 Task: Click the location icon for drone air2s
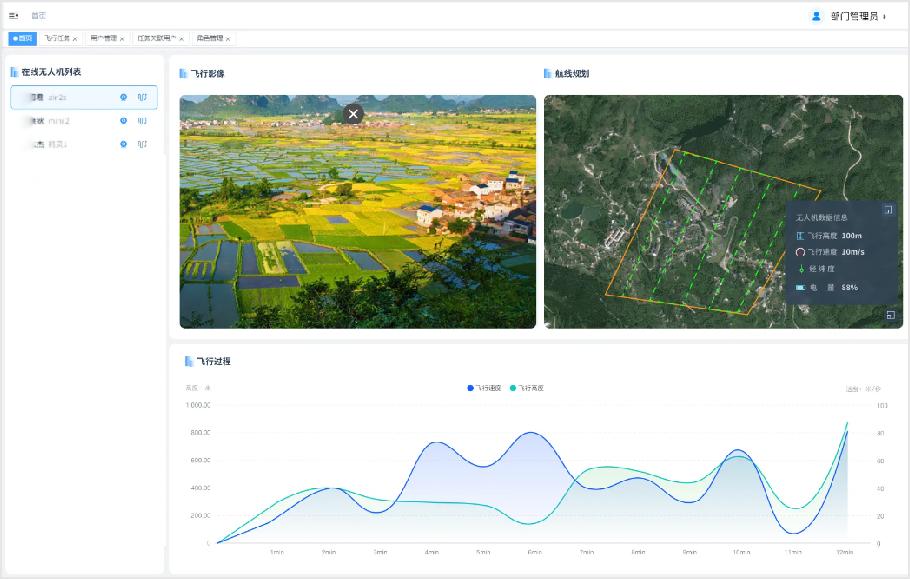tap(124, 97)
